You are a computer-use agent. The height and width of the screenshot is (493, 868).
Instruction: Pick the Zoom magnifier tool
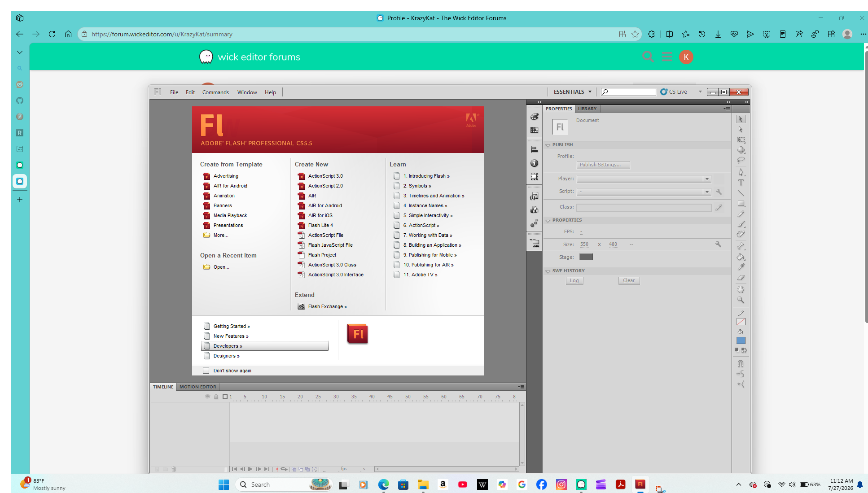[741, 300]
